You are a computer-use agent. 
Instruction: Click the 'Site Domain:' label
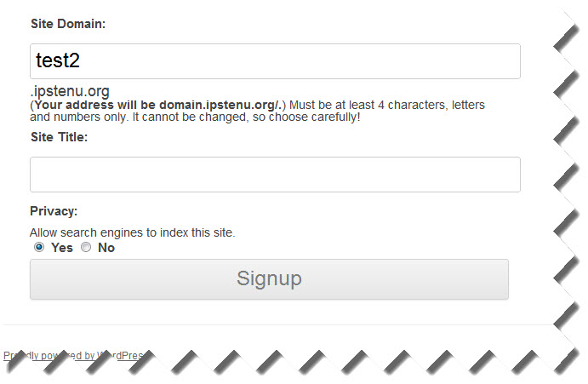click(68, 24)
